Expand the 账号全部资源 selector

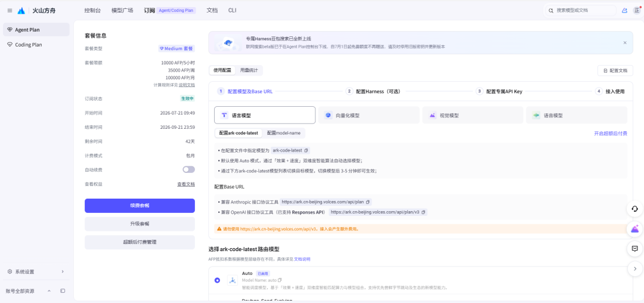point(49,291)
